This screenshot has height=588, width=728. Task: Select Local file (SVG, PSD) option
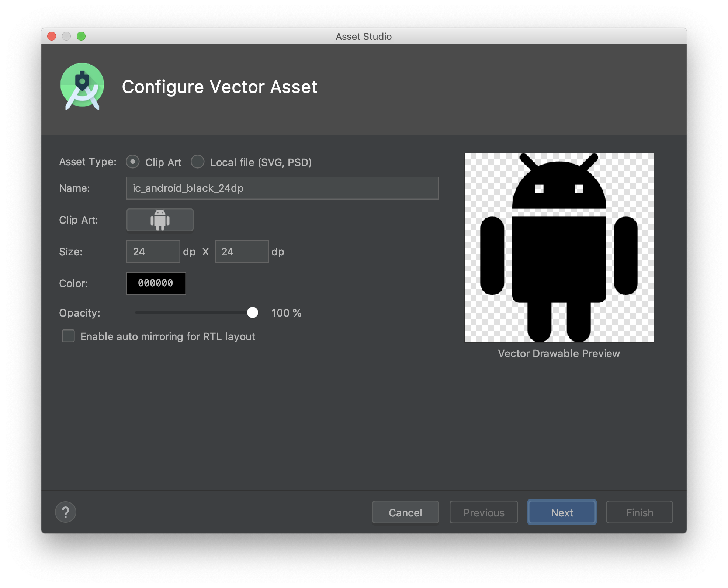point(198,162)
